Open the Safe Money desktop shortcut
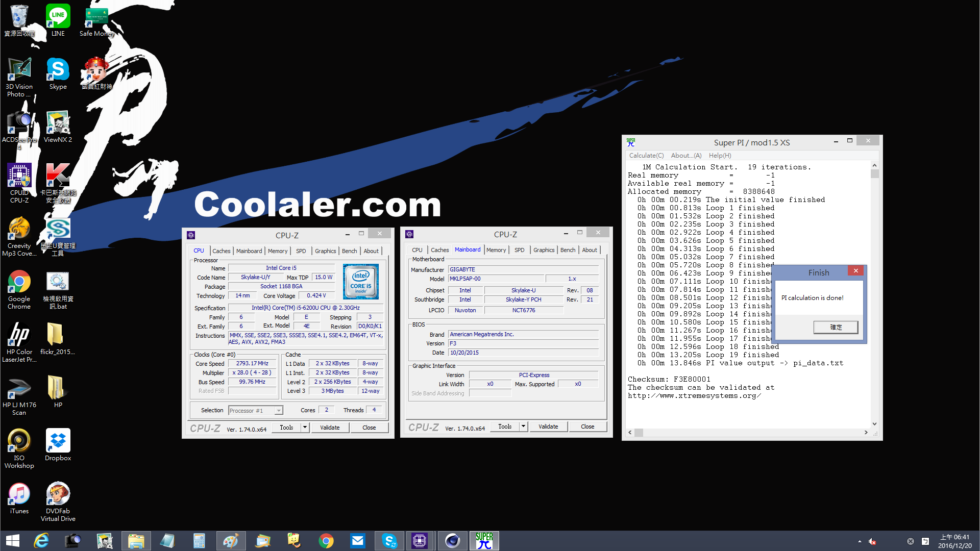980x551 pixels. 97,20
